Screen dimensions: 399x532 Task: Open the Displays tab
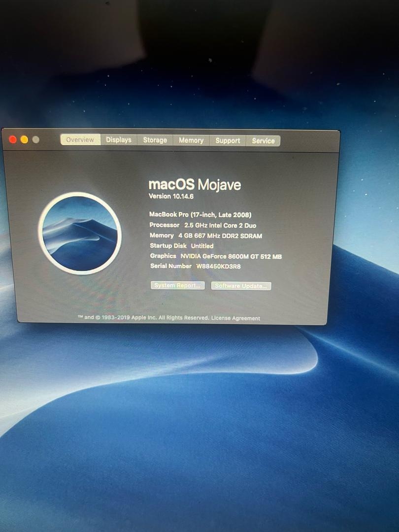point(119,140)
